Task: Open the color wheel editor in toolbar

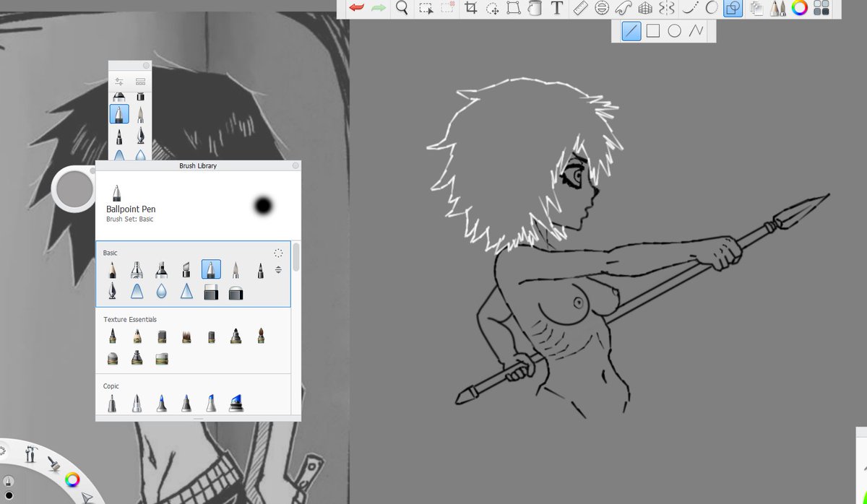Action: click(799, 9)
